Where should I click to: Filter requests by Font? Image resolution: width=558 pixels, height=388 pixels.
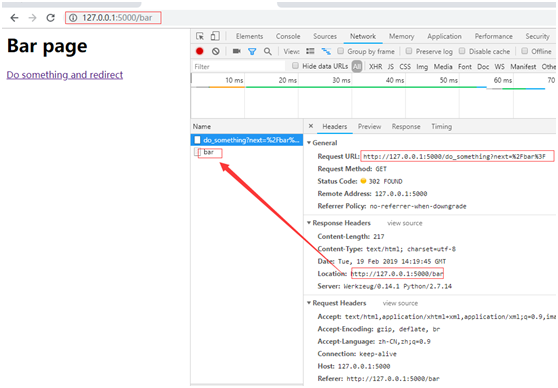pos(465,67)
